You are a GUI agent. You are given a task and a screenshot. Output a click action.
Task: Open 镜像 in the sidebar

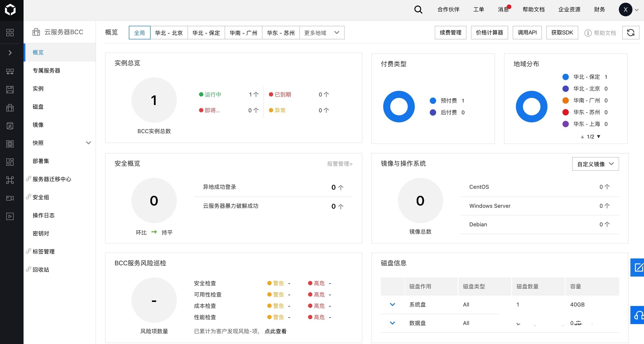[x=60, y=125]
